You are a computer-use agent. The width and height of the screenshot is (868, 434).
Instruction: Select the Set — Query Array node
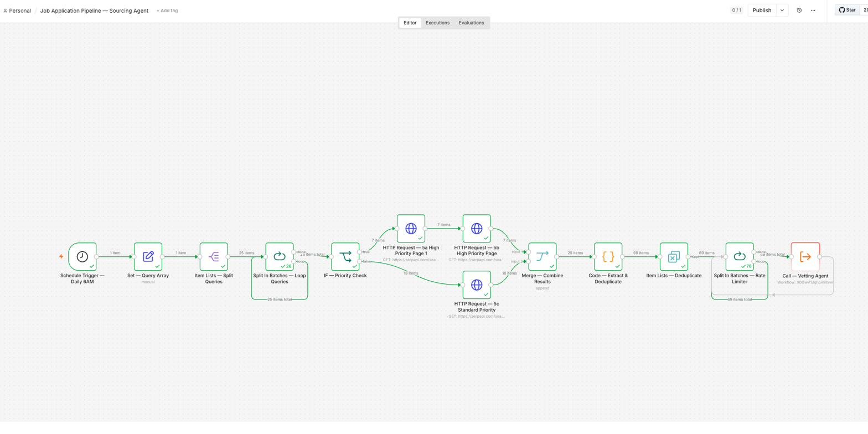pyautogui.click(x=148, y=257)
